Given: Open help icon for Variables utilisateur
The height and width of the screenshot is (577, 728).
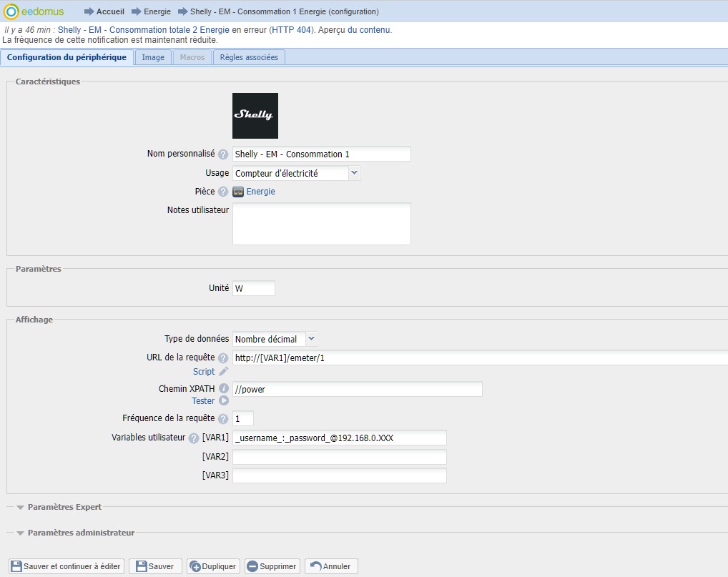Looking at the screenshot, I should (194, 438).
